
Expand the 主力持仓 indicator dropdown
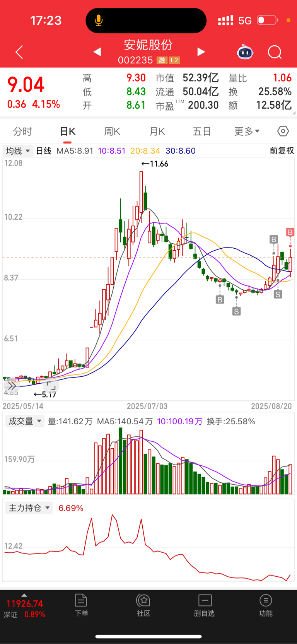pos(29,508)
